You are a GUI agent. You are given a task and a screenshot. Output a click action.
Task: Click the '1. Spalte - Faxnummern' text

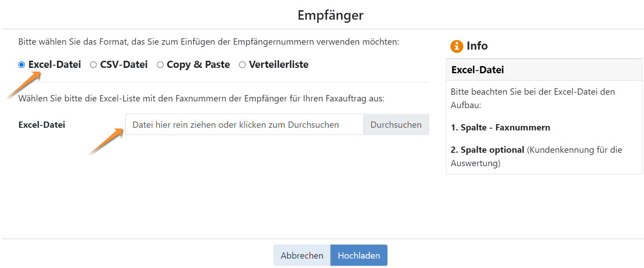click(x=500, y=128)
